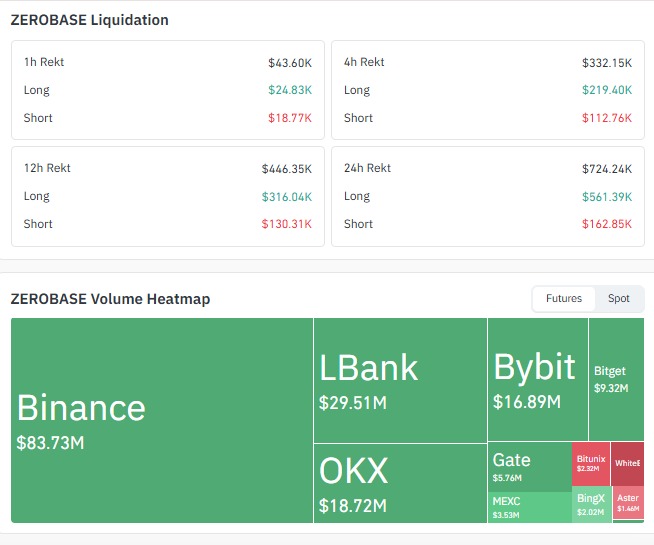Click the 24h long value $561.39K
This screenshot has height=545, width=654.
(607, 197)
